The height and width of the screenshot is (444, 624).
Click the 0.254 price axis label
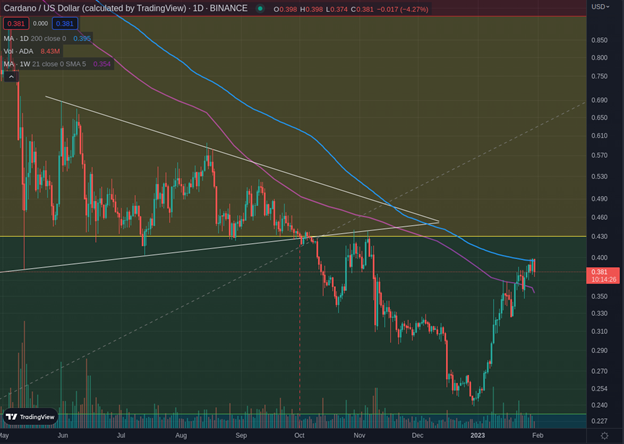click(x=599, y=389)
